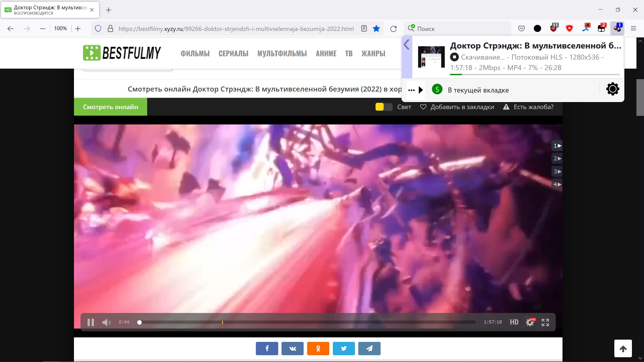Open Video DownloadHelper settings gear

613,89
